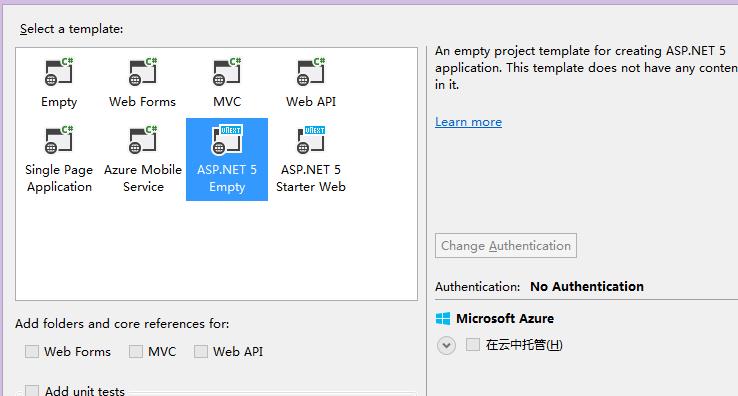Open the Learn more link
Image resolution: width=738 pixels, height=396 pixels.
click(468, 122)
